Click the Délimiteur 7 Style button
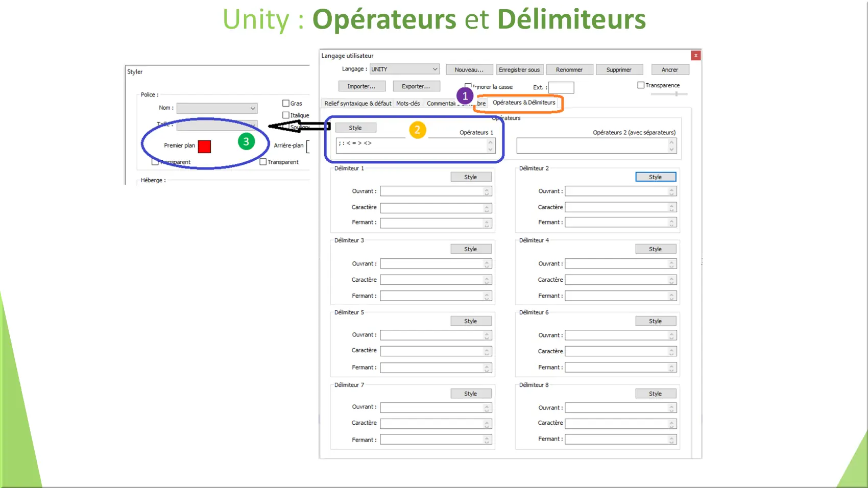Screen dimensions: 868x488 [471, 394]
